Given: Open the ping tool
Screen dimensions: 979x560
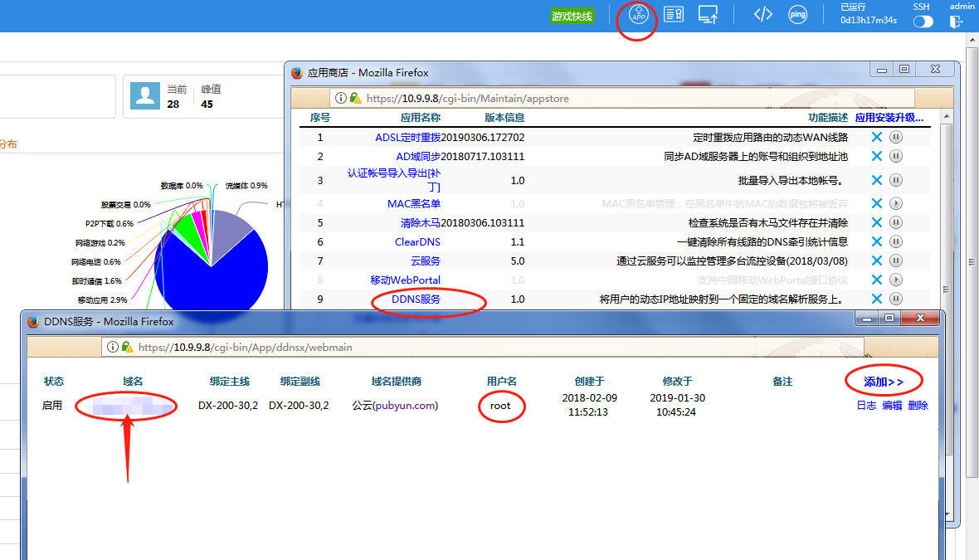Looking at the screenshot, I should coord(797,15).
